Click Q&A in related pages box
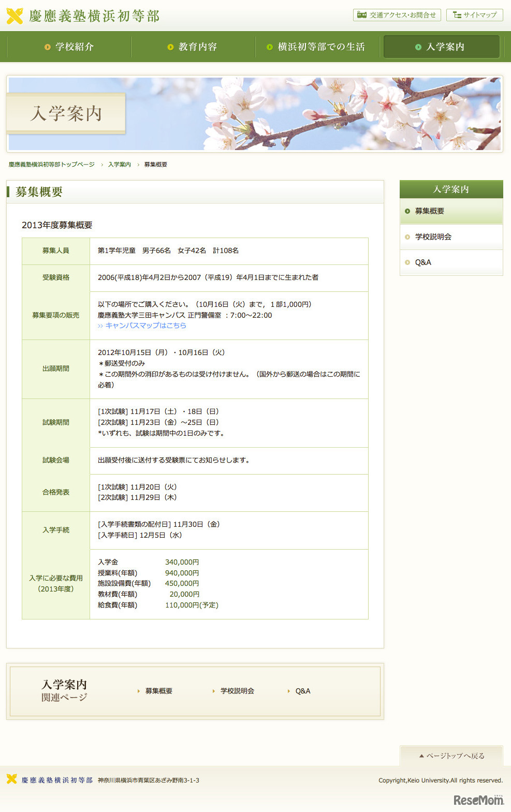 point(303,691)
